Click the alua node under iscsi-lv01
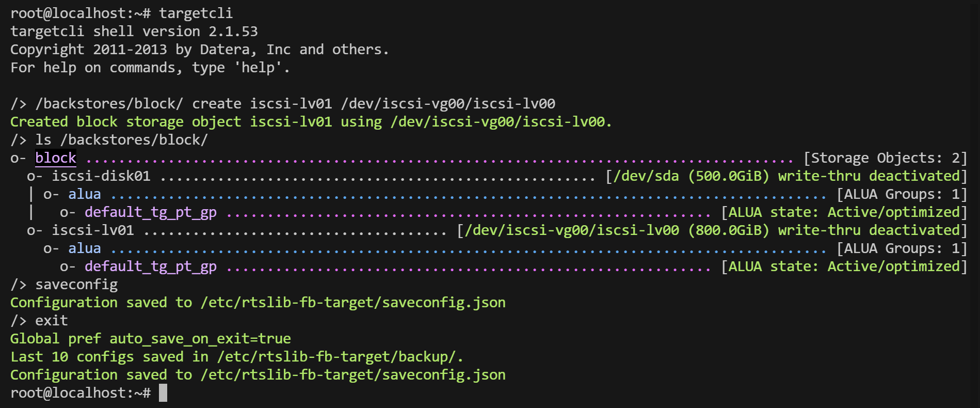 point(85,248)
